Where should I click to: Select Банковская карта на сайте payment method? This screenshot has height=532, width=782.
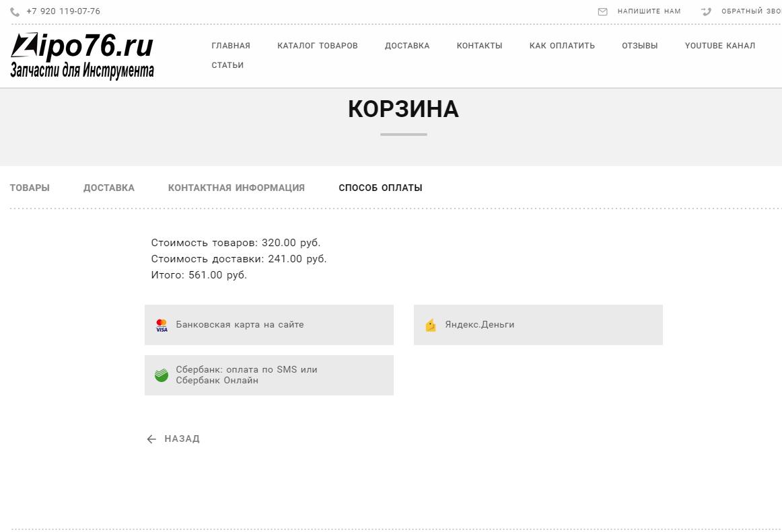(269, 325)
